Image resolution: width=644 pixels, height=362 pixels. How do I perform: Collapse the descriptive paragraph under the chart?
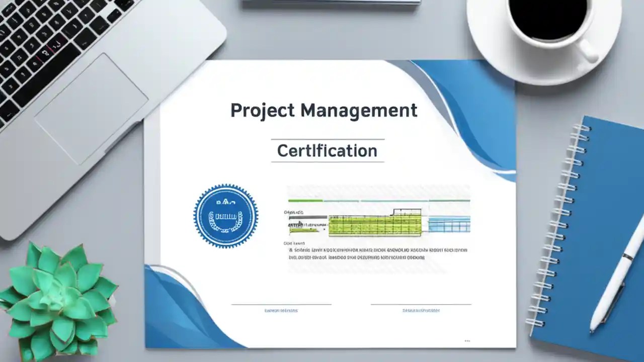point(377,252)
